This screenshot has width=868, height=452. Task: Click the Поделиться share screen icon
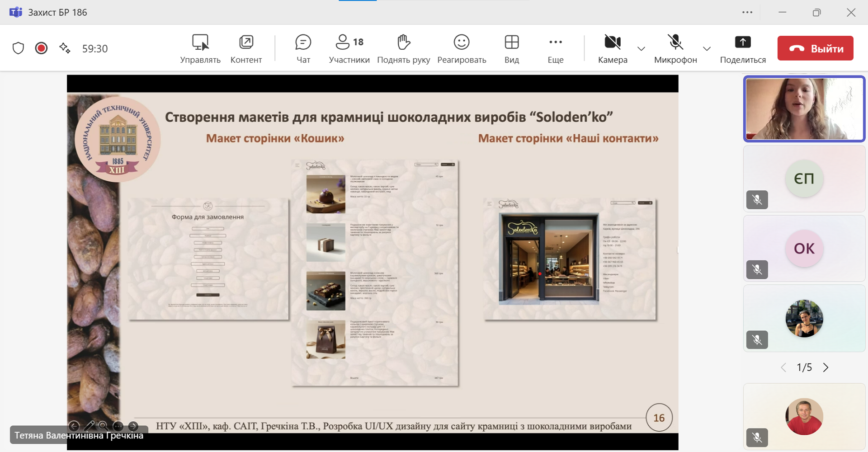[742, 42]
